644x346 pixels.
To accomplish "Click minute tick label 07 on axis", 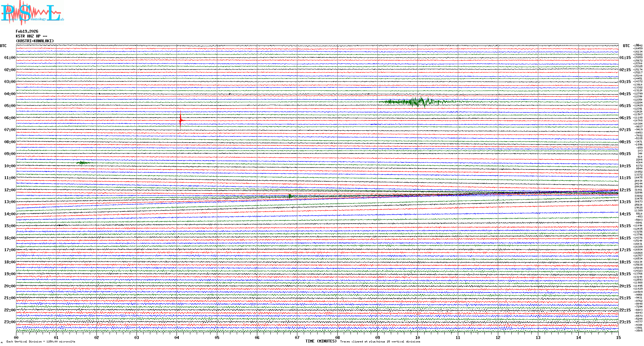I will [x=297, y=338].
